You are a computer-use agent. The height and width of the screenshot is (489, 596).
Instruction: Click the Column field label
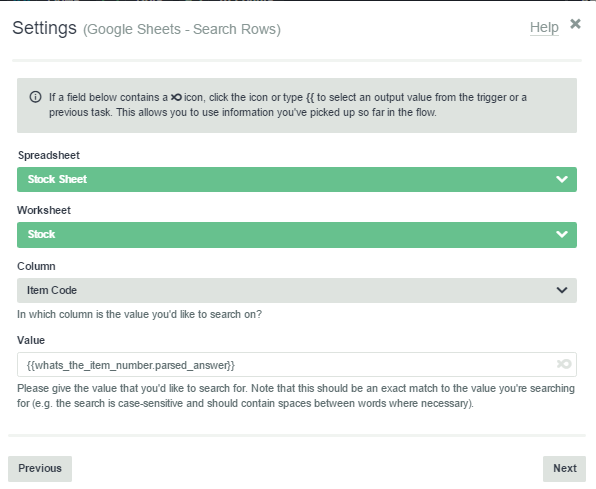36,266
